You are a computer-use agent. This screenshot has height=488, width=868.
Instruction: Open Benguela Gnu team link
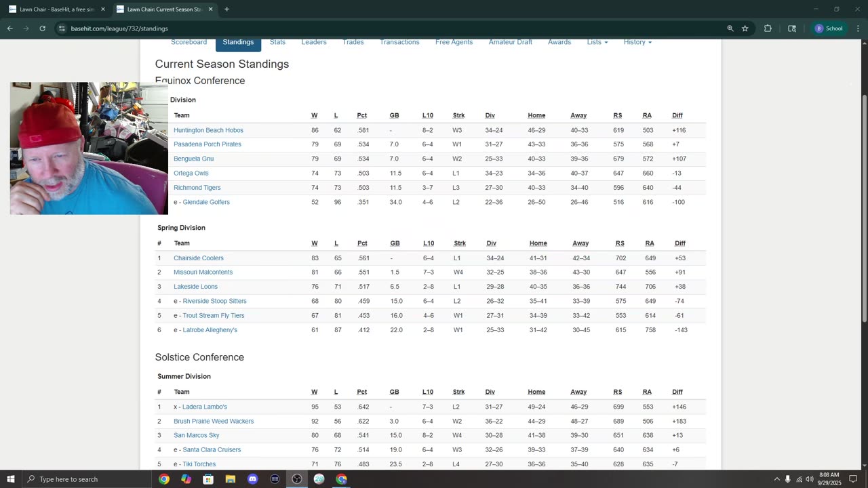coord(193,159)
